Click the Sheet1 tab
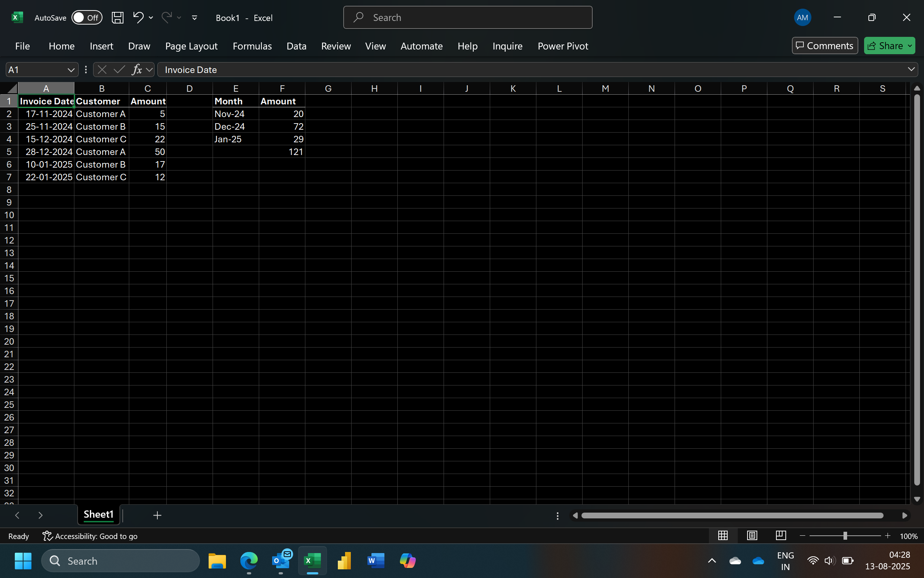Viewport: 924px width, 578px height. pyautogui.click(x=99, y=514)
